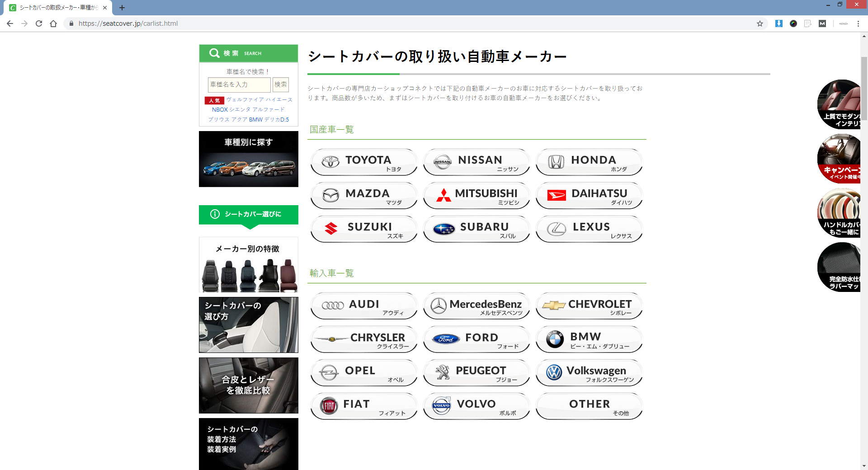Open the 完全防水 rubber mat circle banner
The image size is (868, 470).
[x=839, y=267]
